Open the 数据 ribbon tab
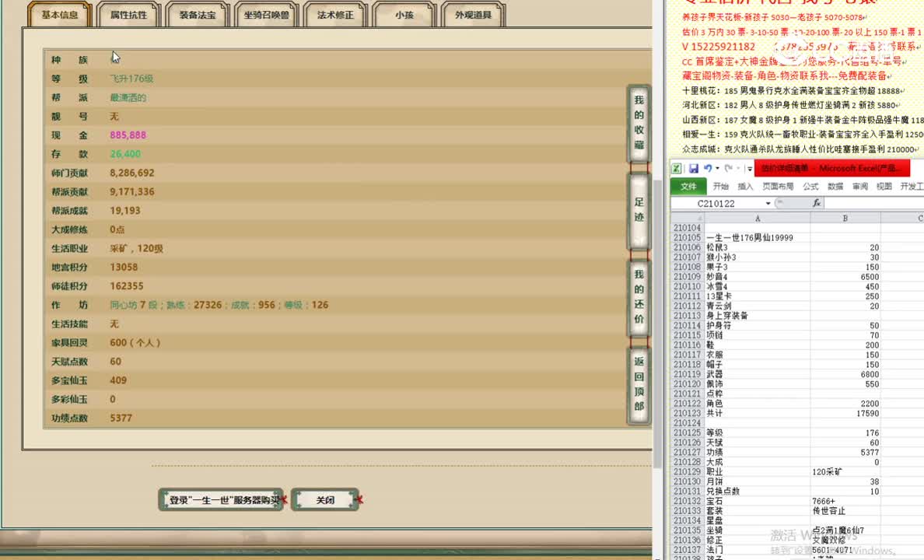924x560 pixels. (835, 186)
